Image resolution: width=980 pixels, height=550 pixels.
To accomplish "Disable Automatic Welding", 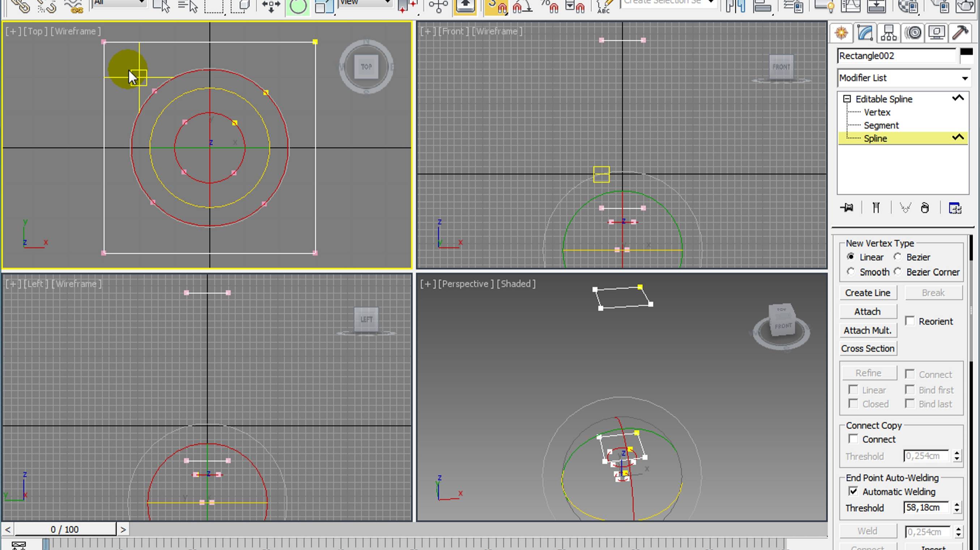I will [853, 491].
